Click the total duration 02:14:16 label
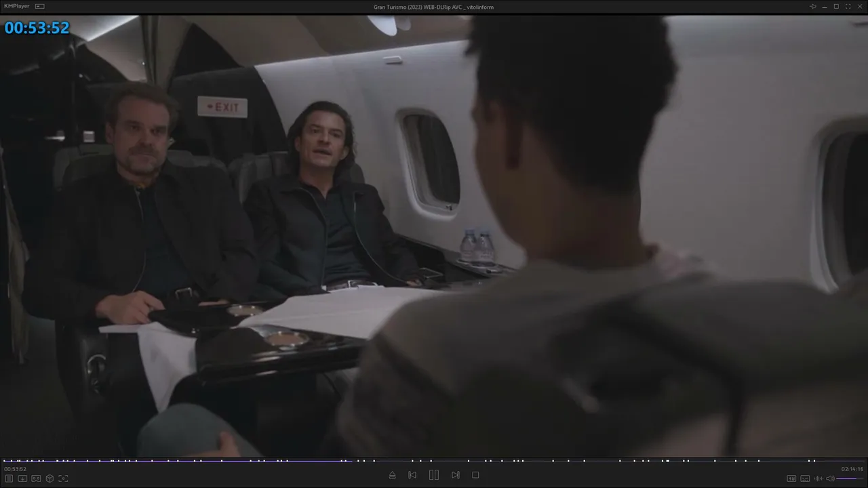Image resolution: width=868 pixels, height=488 pixels. click(852, 469)
